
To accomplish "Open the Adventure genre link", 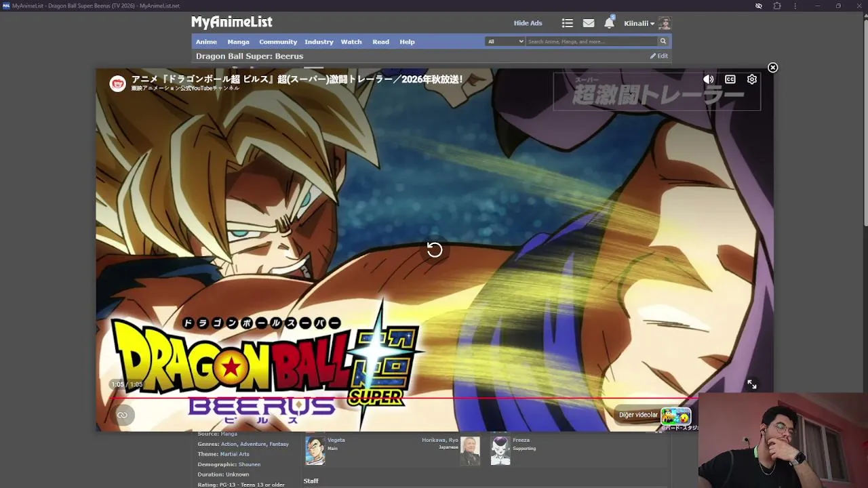I will 253,444.
